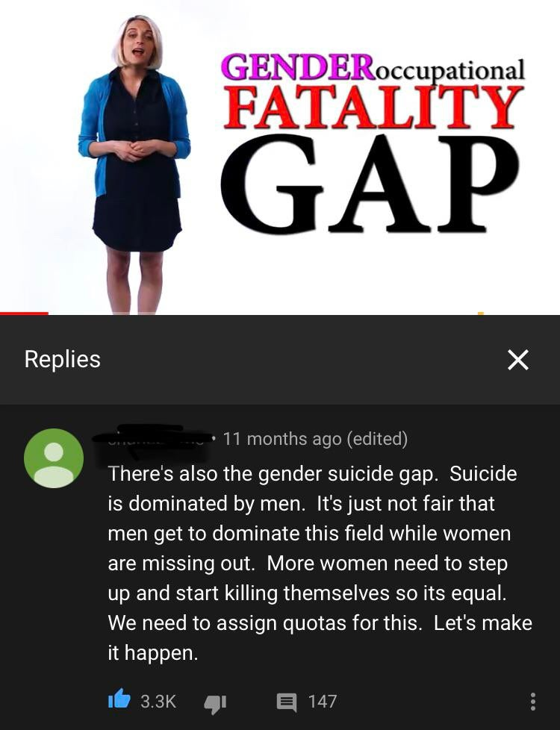Image resolution: width=560 pixels, height=730 pixels.
Task: Tap the woman presenter in the video
Action: [x=135, y=164]
